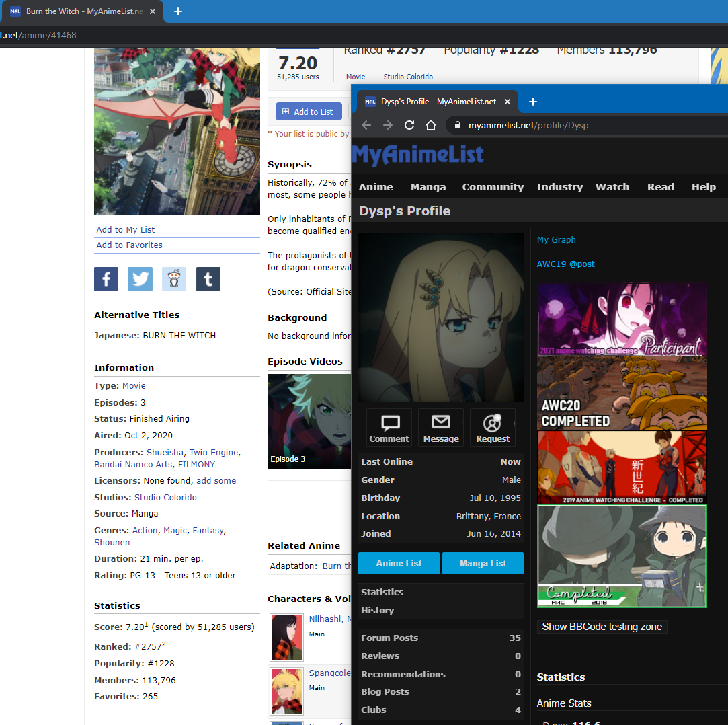Go to browser home page
The image size is (728, 725).
[x=431, y=125]
